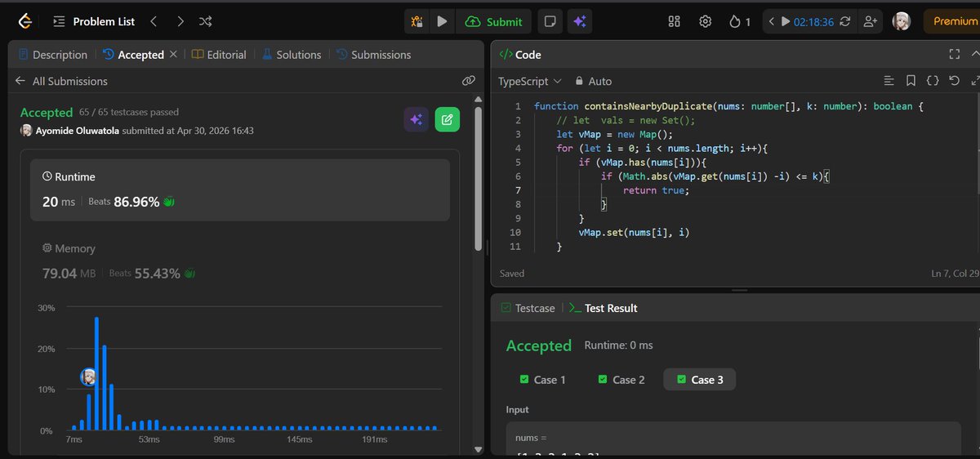
Task: Pick a random problem shuffle icon
Action: [206, 21]
